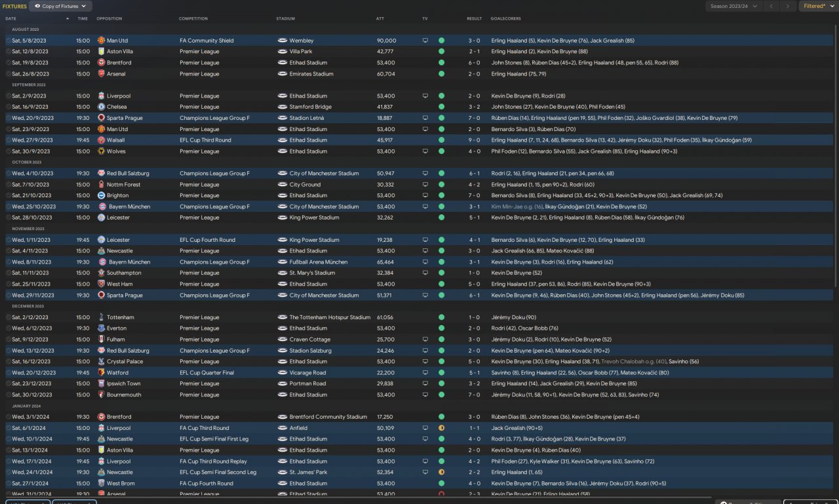Sort by the Opposition column header
Screen dimensions: 839x504
(x=109, y=18)
